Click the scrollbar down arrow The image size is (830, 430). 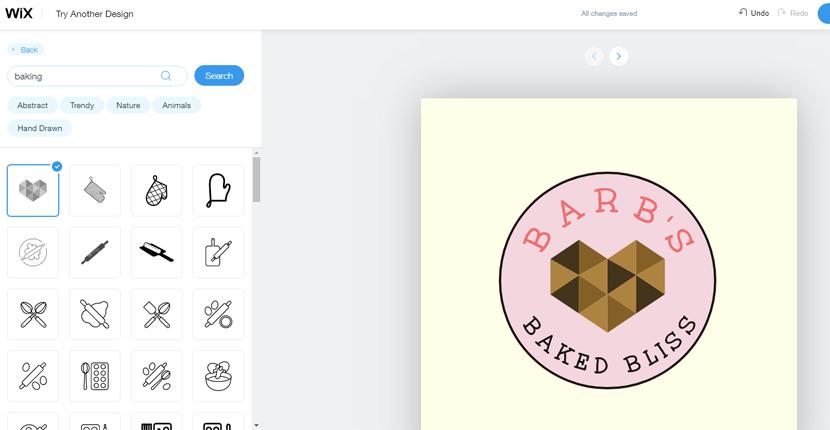256,425
